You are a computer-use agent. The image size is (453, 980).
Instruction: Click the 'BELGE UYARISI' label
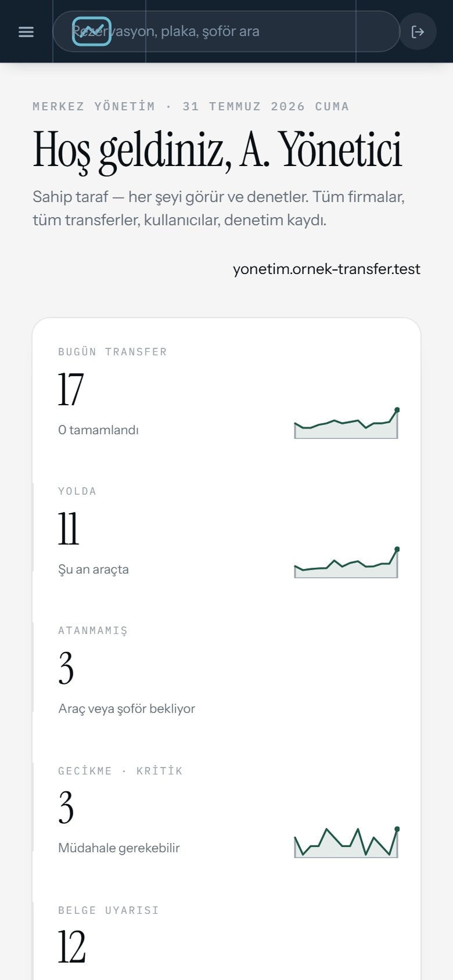(109, 910)
